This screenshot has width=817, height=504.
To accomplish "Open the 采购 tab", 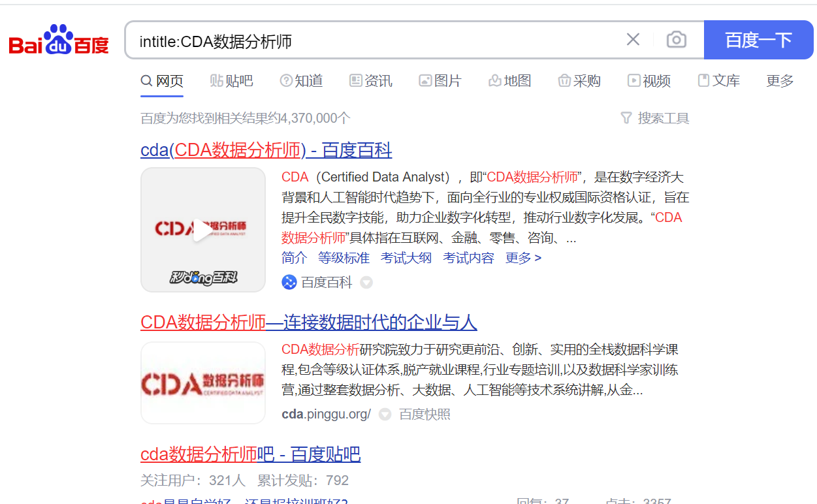I will pyautogui.click(x=579, y=81).
